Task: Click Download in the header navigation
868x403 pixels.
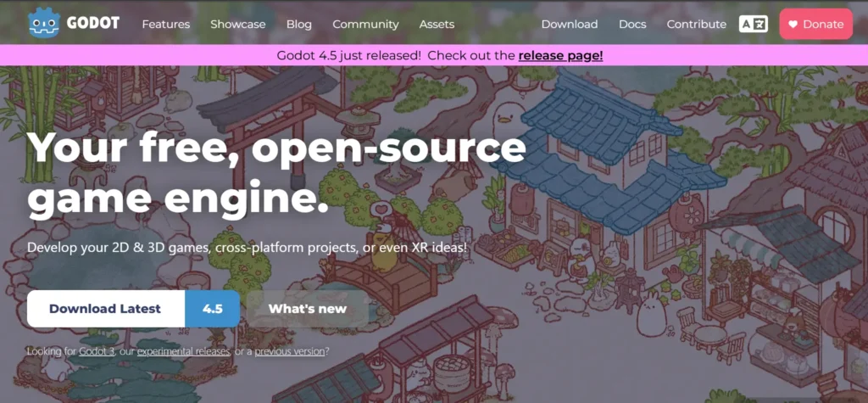Action: [x=570, y=25]
